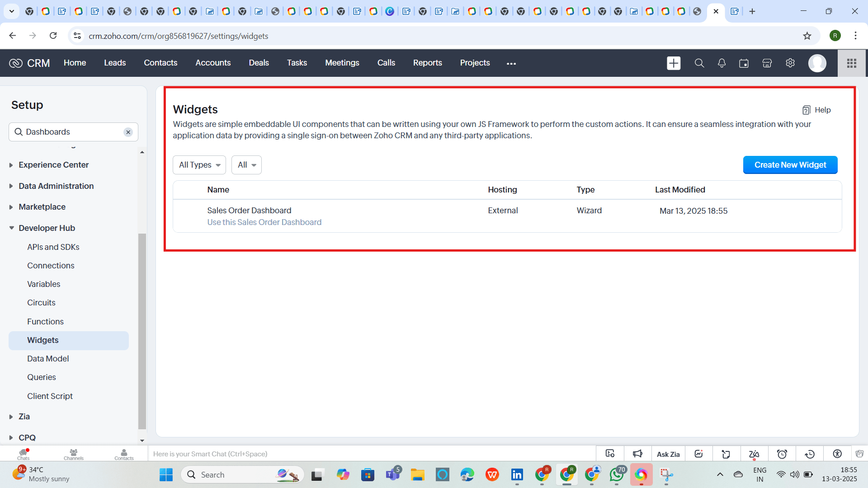
Task: Click the Windows taskbar Search box
Action: pos(242,475)
